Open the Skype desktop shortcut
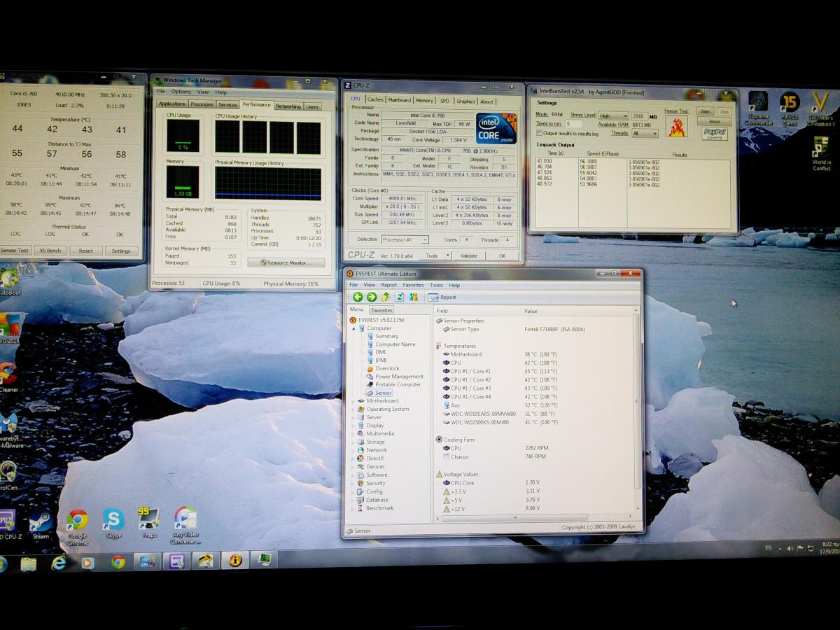The image size is (840, 630). point(113,524)
